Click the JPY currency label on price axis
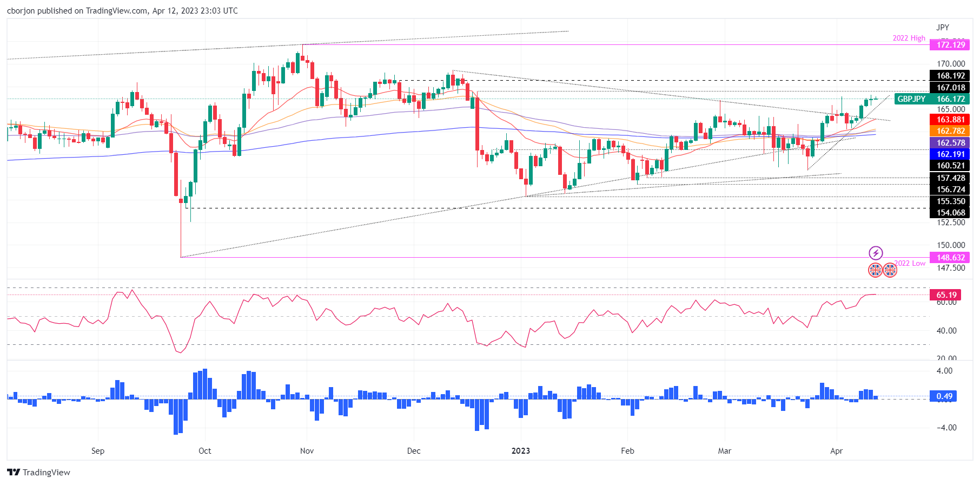Screen dimensions: 980x484 tap(943, 28)
